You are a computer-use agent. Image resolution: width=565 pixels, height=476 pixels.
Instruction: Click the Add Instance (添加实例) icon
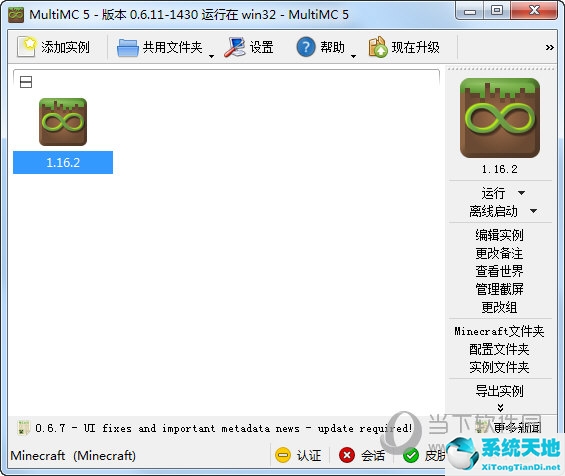point(26,47)
